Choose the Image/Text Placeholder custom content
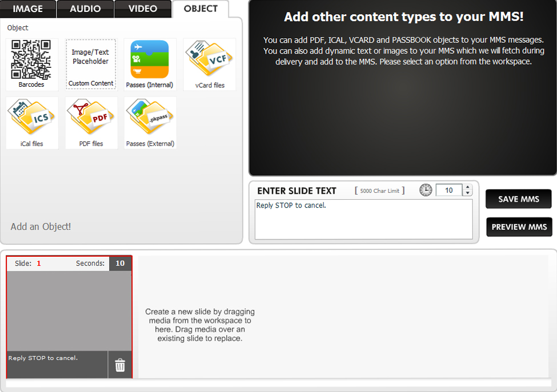 click(x=91, y=64)
